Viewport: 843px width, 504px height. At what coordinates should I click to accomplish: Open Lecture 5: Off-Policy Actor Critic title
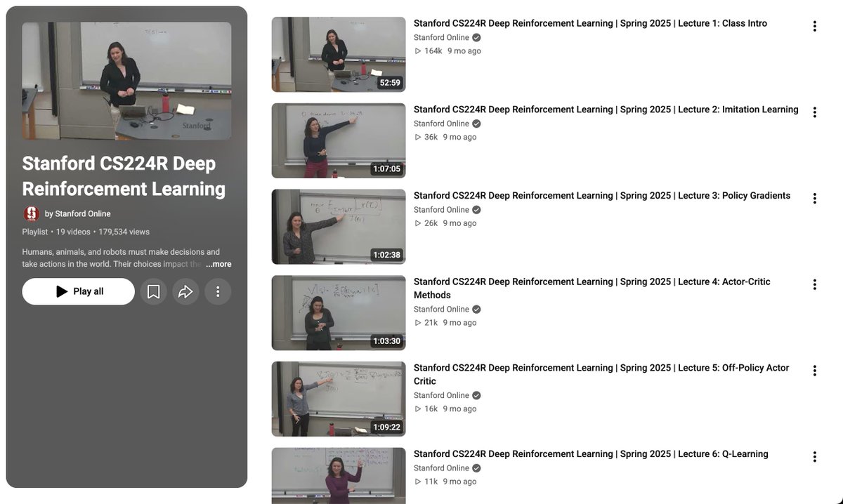(601, 374)
